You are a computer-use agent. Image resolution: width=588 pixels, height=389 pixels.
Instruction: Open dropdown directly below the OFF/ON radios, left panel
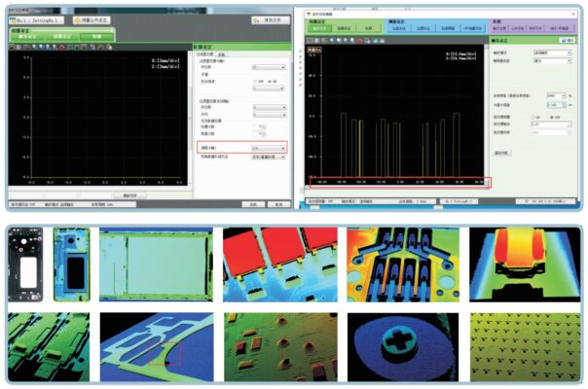[x=269, y=88]
